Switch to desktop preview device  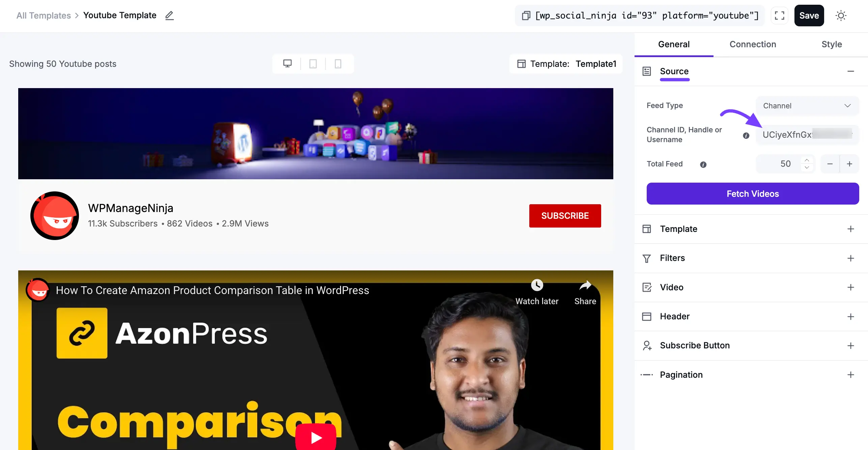click(287, 63)
